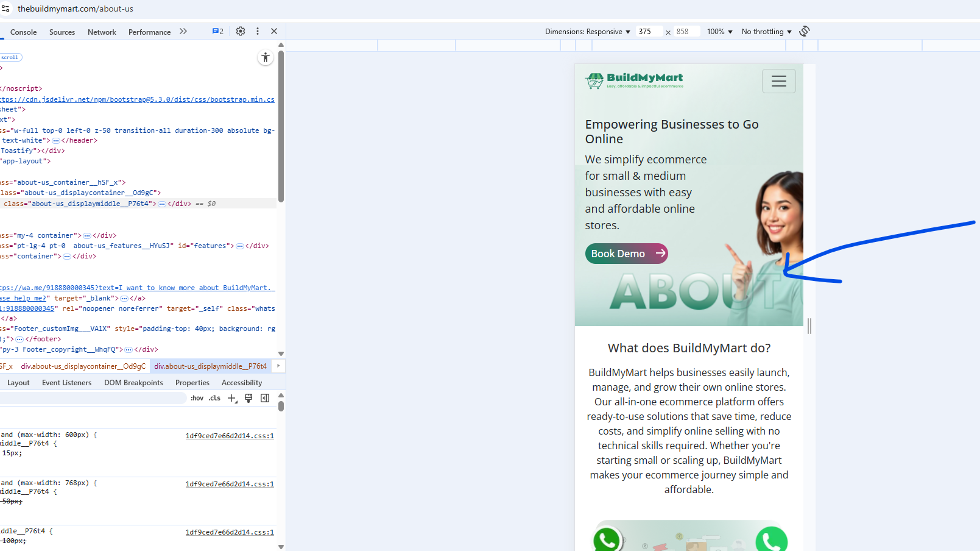
Task: Click the Elements panel scroll-down arrow
Action: (281, 354)
